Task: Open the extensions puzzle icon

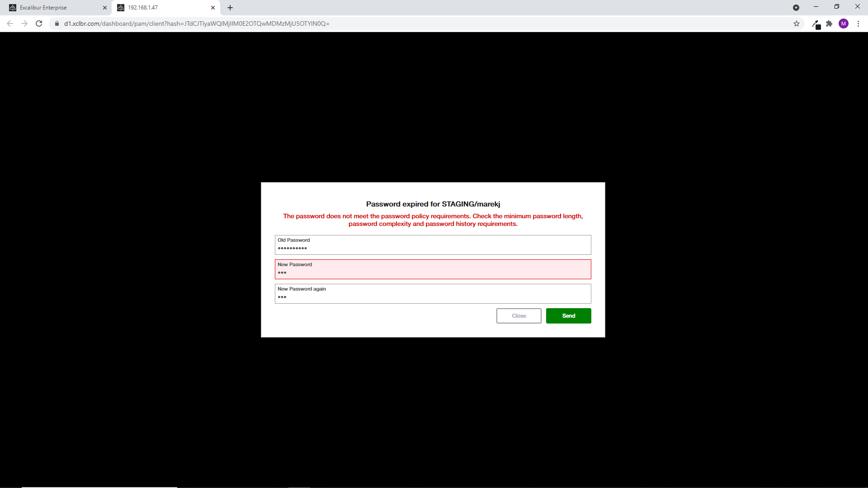Action: pos(829,23)
